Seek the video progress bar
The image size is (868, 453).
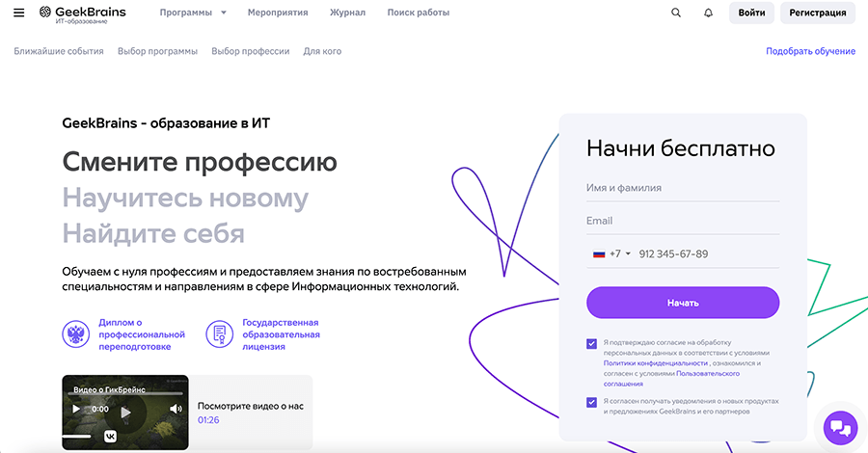pos(125,394)
